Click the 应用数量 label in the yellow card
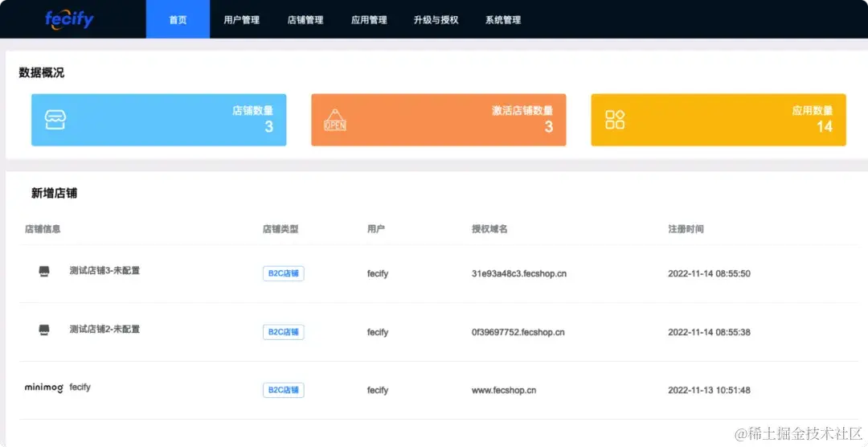The width and height of the screenshot is (868, 447). (812, 110)
